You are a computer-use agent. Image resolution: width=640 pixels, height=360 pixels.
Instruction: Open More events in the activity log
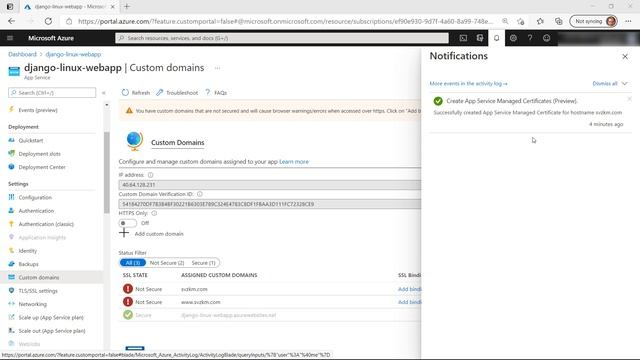tap(468, 83)
